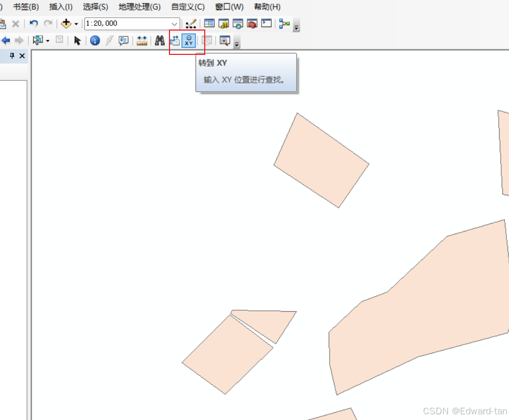Viewport: 509px width, 420px height.
Task: Open the ModelBuilder window
Action: [284, 23]
